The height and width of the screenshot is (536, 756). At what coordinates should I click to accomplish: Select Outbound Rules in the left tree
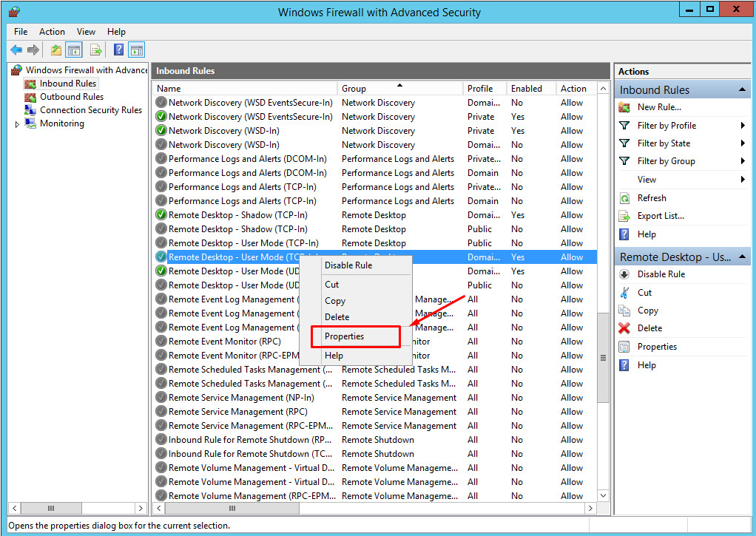tap(71, 97)
